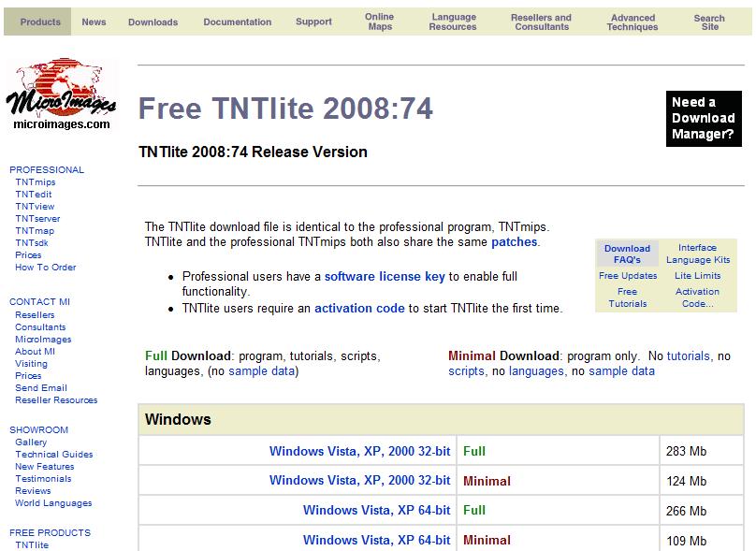Screen dimensions: 756x551
Task: Open the activation code link
Action: [x=359, y=309]
